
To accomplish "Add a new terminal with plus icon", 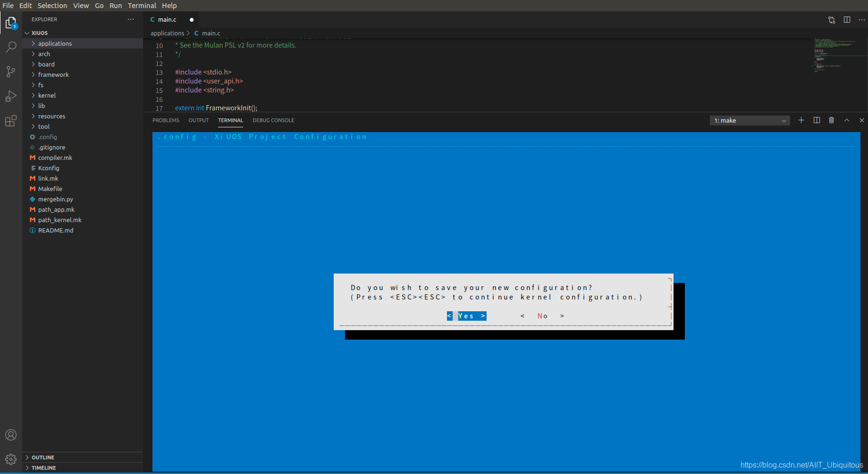I will (801, 120).
